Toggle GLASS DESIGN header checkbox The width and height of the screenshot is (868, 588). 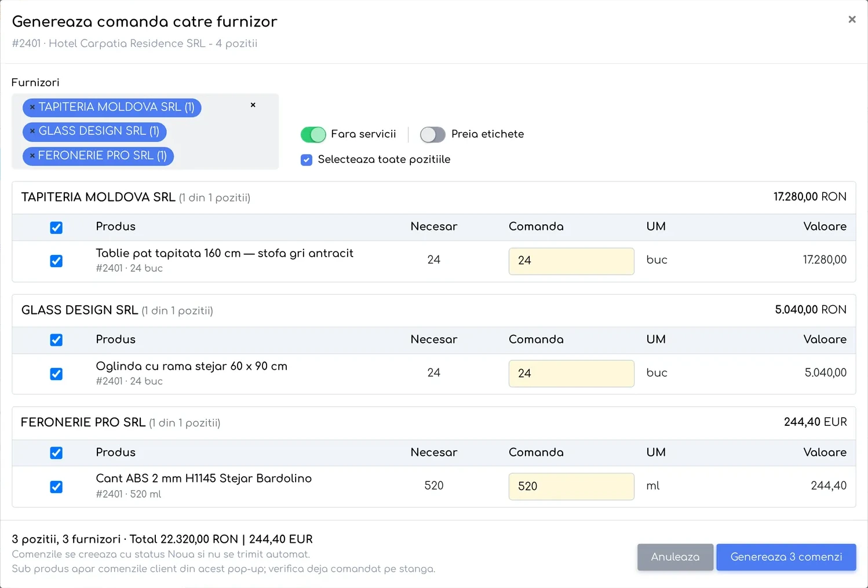click(x=56, y=340)
